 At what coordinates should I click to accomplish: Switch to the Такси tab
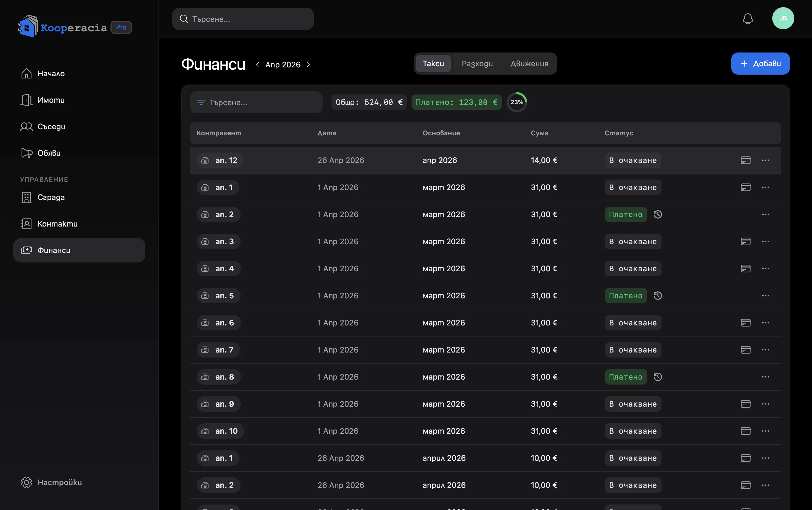[433, 64]
